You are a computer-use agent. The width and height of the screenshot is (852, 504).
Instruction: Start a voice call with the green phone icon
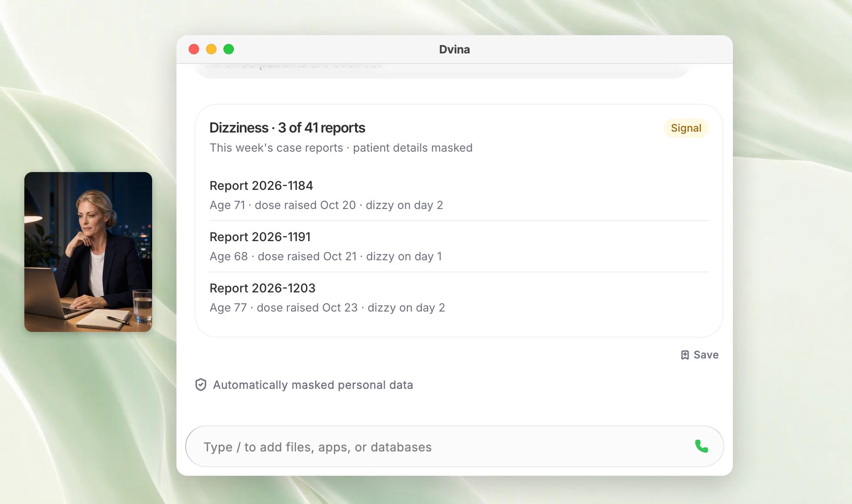click(701, 446)
